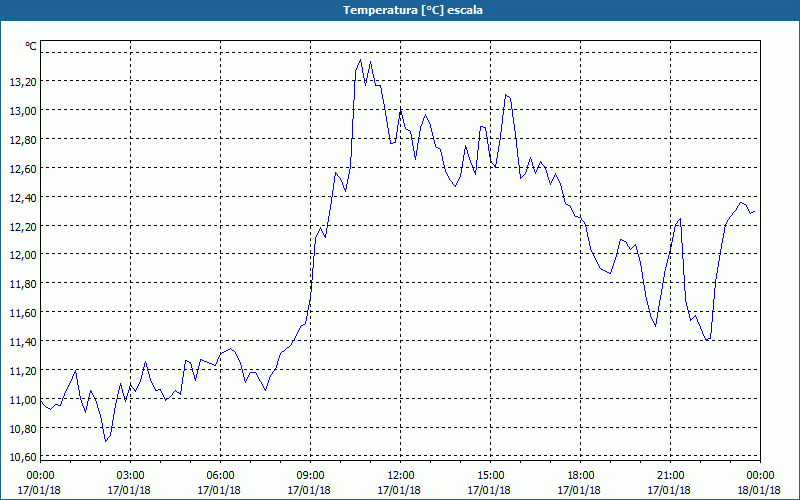800x500 pixels.
Task: Click the 11,00 y-axis value
Action: pyautogui.click(x=23, y=399)
